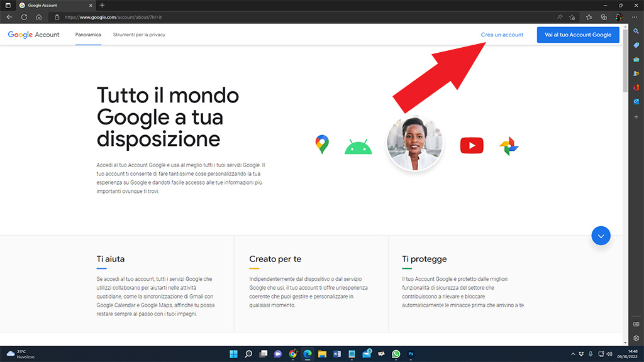
Task: Show hidden system tray icons
Action: pos(573,354)
